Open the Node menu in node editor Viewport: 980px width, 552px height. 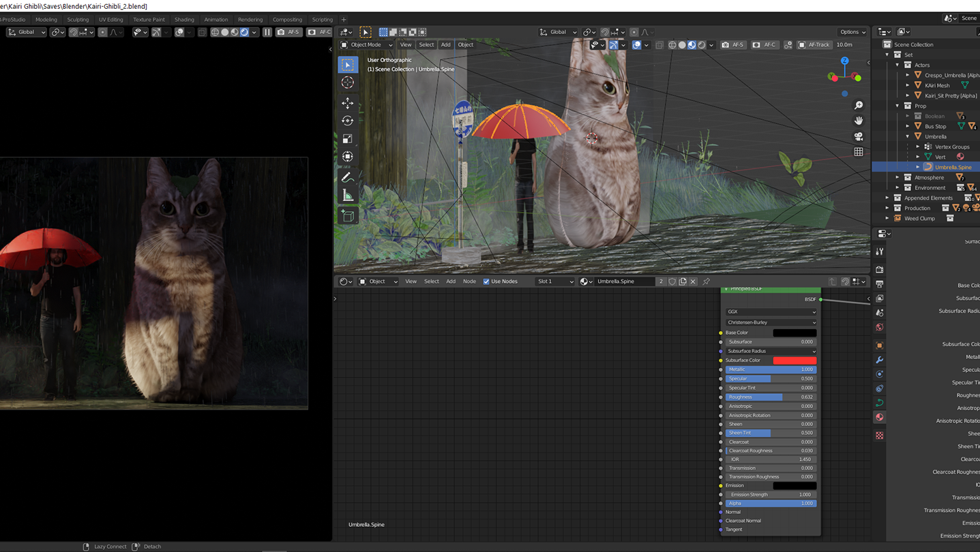click(469, 281)
